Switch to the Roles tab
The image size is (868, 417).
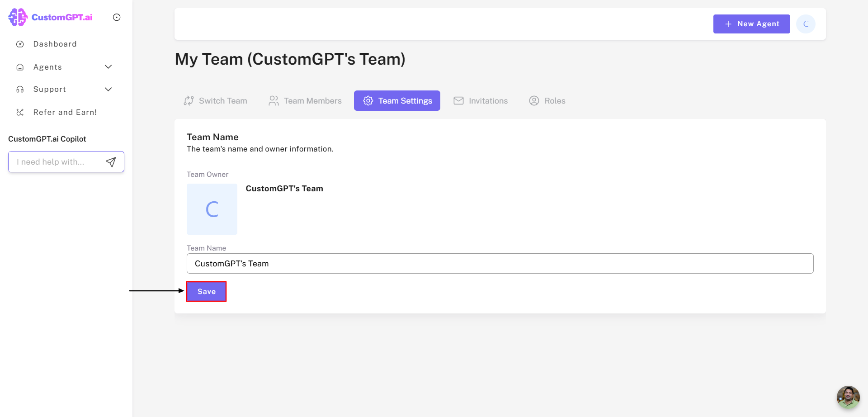(x=547, y=101)
